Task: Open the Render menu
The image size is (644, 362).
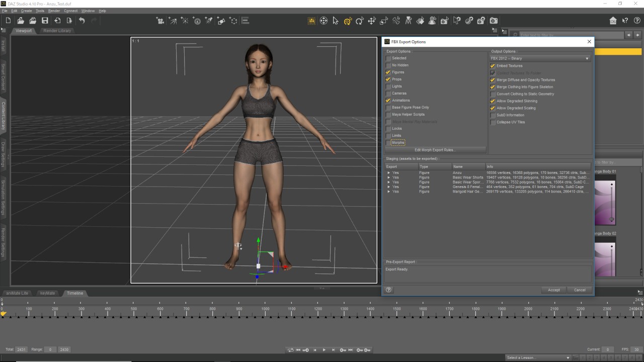Action: (x=54, y=11)
